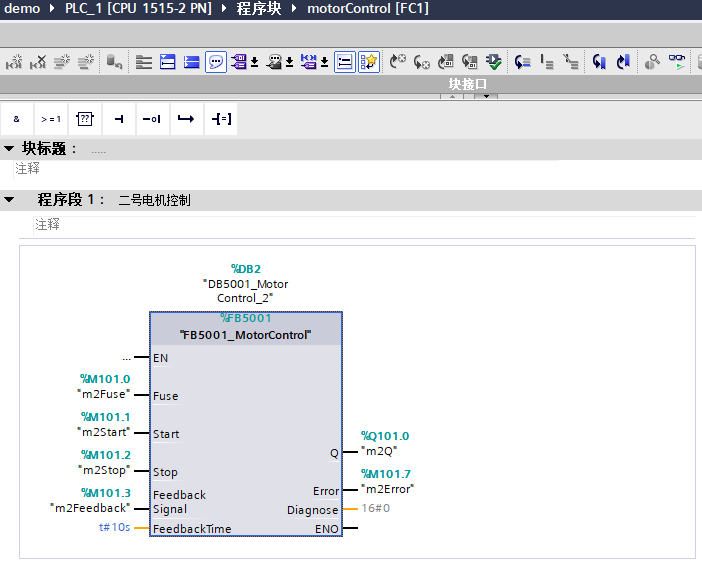Insert empty box element (??)
Screen dimensions: 702x564
(x=85, y=119)
